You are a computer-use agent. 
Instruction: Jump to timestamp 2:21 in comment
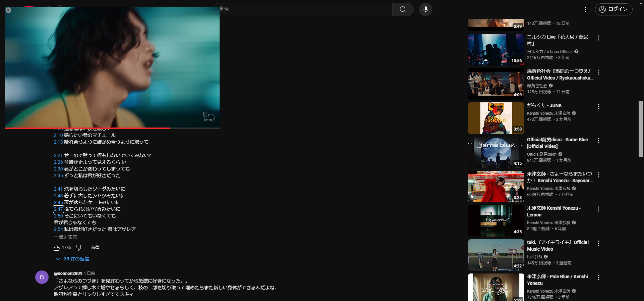point(58,155)
